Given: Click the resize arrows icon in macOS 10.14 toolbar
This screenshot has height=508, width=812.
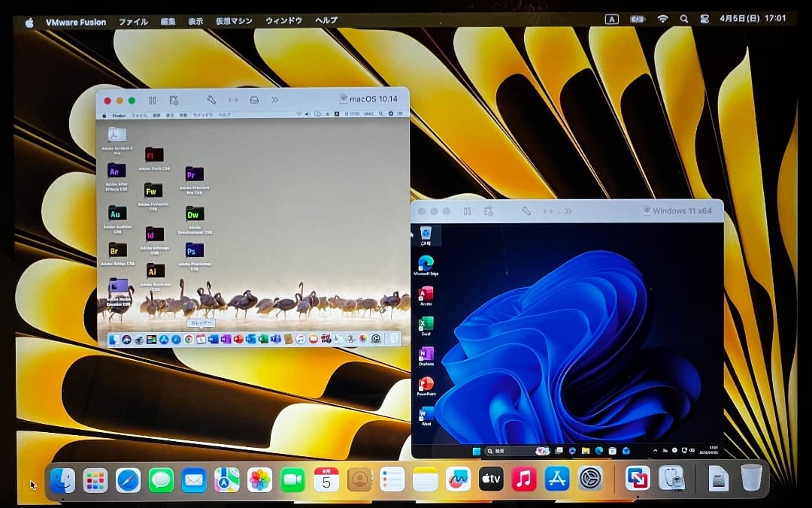Looking at the screenshot, I should (x=233, y=100).
